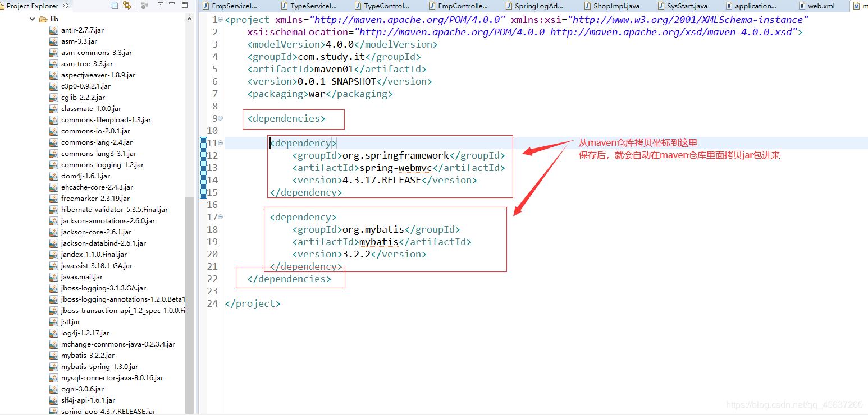Viewport: 868px width, 415px height.
Task: Select mchange-commons-java-0.2.3.4.jar entry
Action: click(118, 344)
